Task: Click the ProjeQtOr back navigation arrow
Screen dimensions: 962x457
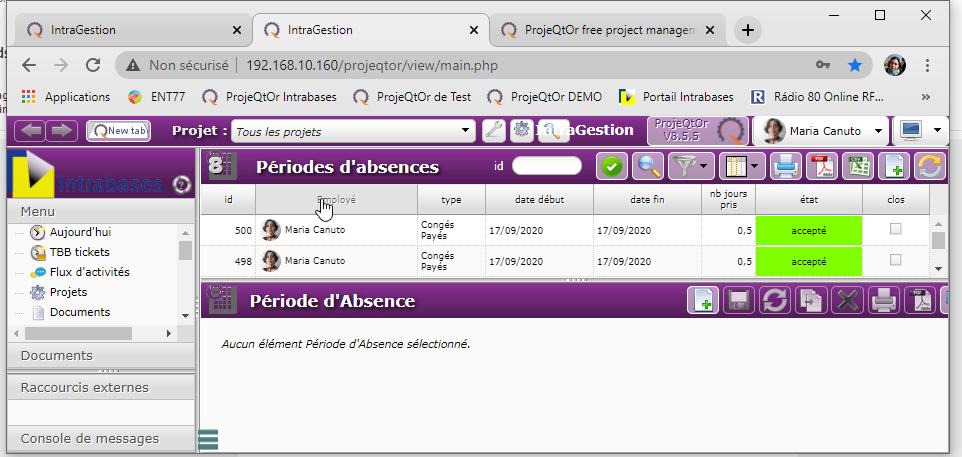Action: (x=31, y=131)
